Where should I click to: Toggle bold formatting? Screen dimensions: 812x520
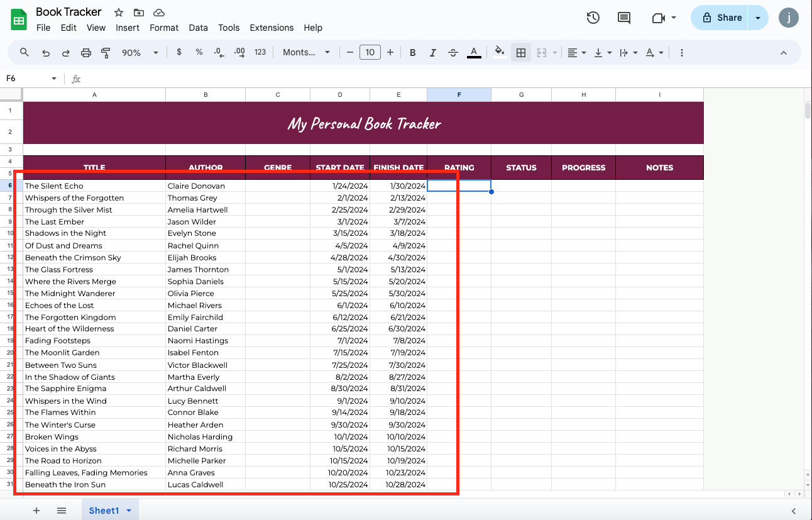(413, 52)
